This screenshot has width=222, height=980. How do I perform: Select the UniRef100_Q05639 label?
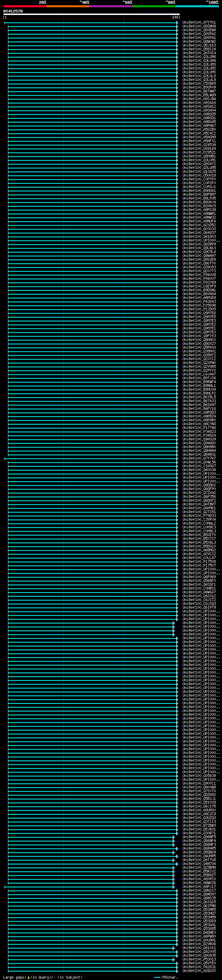click(199, 776)
